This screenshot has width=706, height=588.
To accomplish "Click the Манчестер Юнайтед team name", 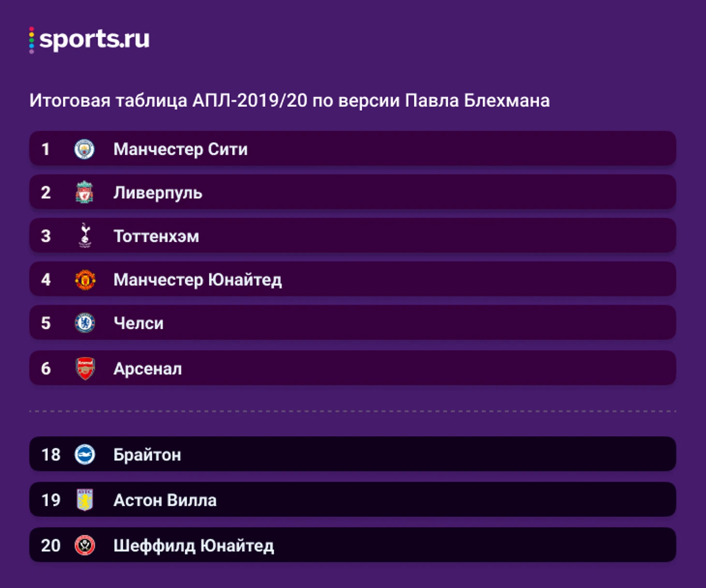I will click(197, 280).
